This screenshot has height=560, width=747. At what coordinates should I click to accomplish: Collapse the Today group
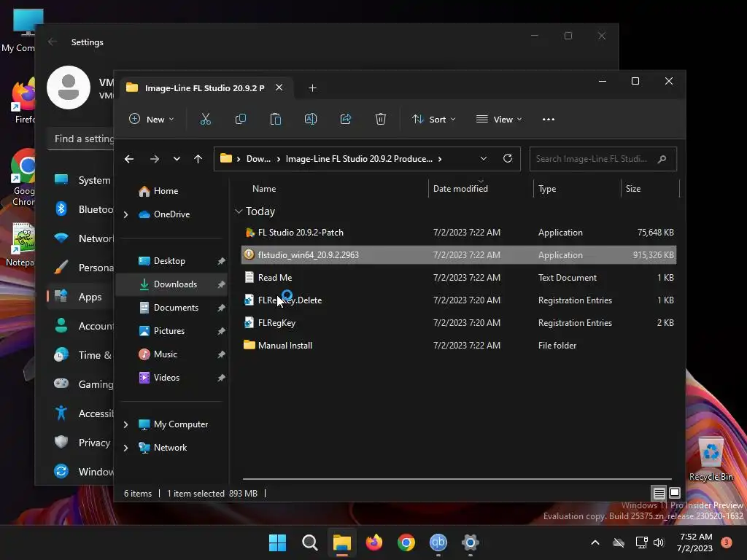[239, 211]
